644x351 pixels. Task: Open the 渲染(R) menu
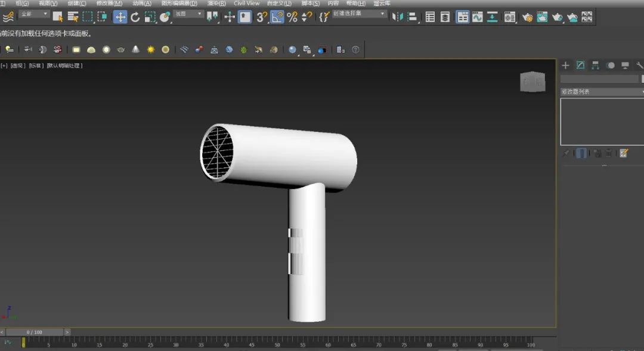pyautogui.click(x=216, y=4)
